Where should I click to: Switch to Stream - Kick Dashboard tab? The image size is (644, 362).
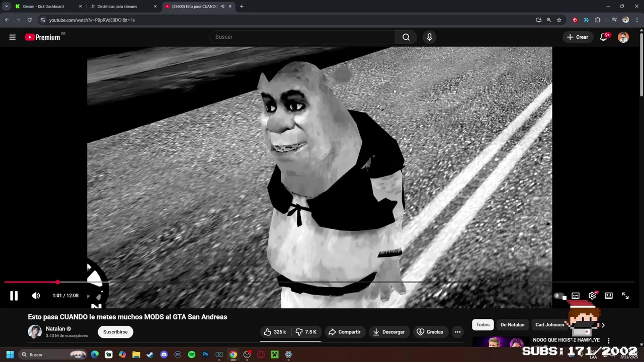click(43, 7)
